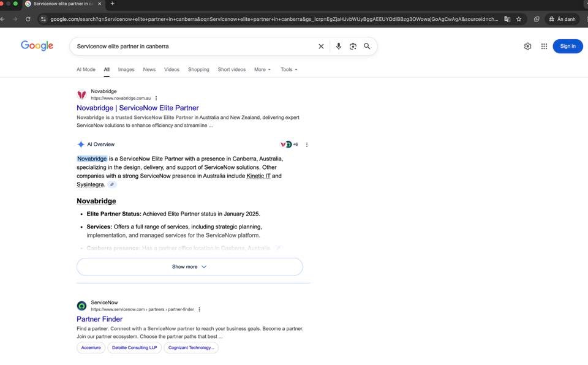The height and width of the screenshot is (365, 588).
Task: Open translate page icon in address bar
Action: 507,19
